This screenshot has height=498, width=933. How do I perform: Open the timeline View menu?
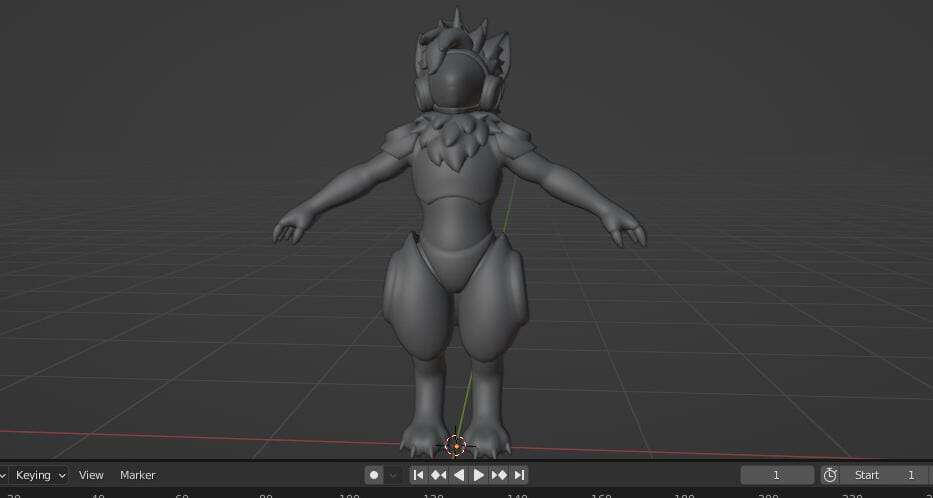(x=91, y=475)
